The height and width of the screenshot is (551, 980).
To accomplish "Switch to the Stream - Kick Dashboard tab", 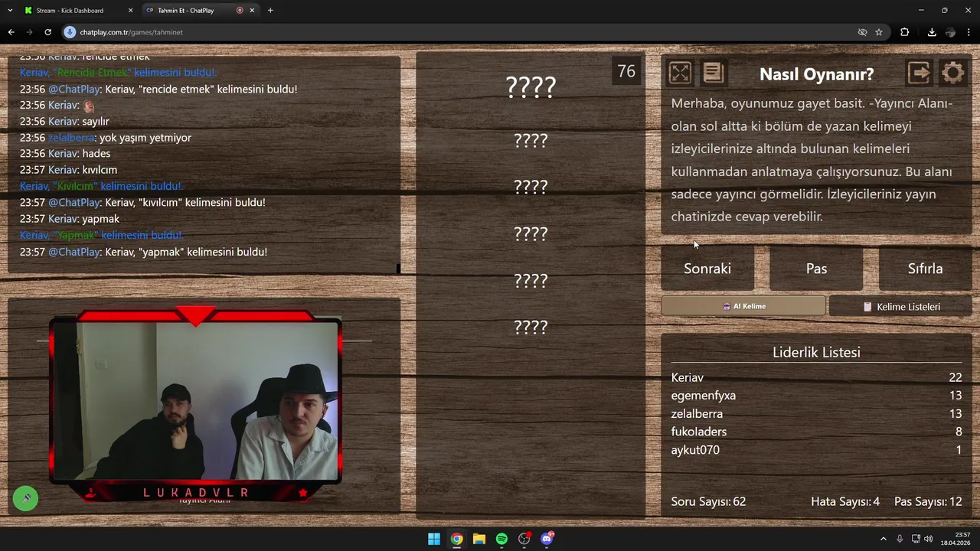I will click(70, 11).
